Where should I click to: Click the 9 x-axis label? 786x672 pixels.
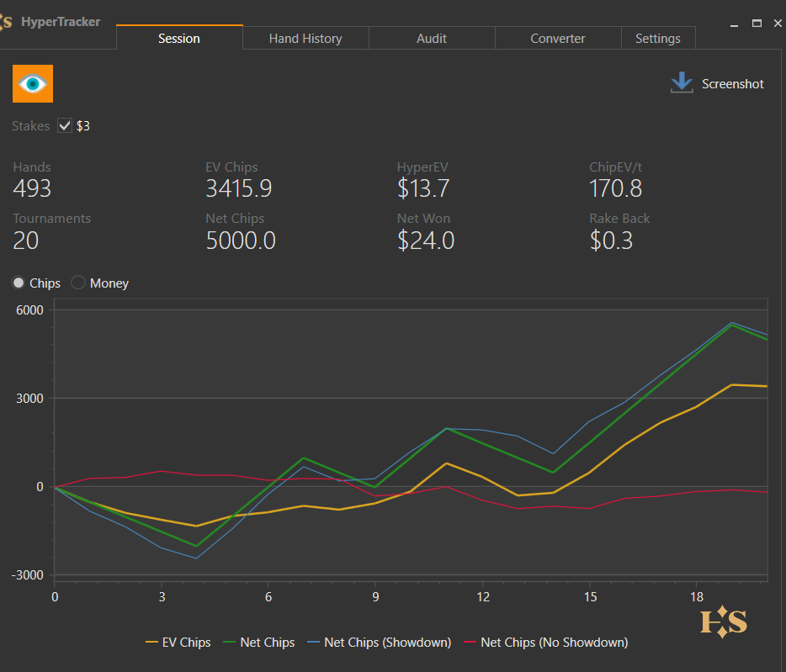[x=375, y=597]
